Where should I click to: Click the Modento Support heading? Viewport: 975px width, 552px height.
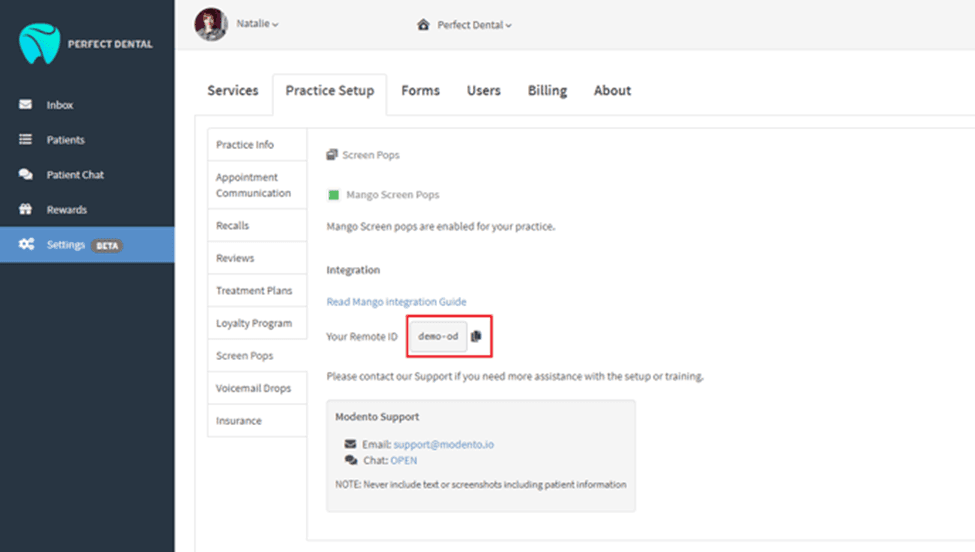[x=377, y=416]
